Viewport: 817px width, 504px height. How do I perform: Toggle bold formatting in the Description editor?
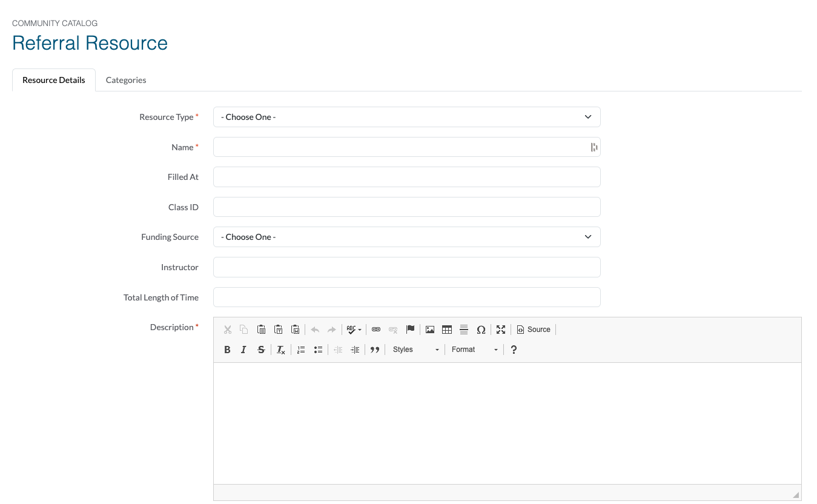[x=227, y=350]
